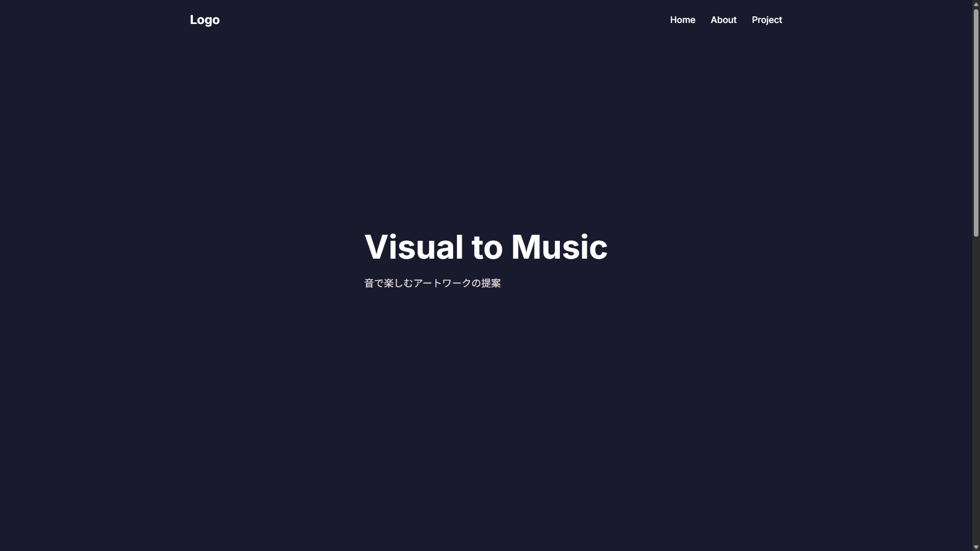This screenshot has width=980, height=551.
Task: Click 'アートワーク' in the subtitle
Action: pyautogui.click(x=442, y=283)
